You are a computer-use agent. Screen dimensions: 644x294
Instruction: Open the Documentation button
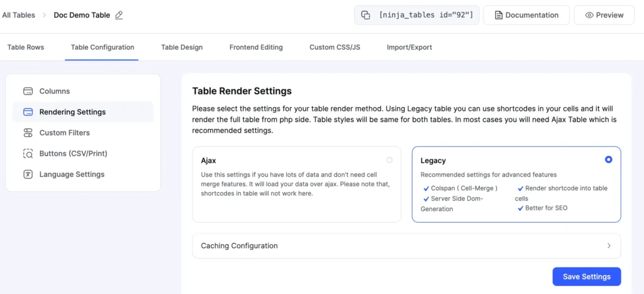526,15
